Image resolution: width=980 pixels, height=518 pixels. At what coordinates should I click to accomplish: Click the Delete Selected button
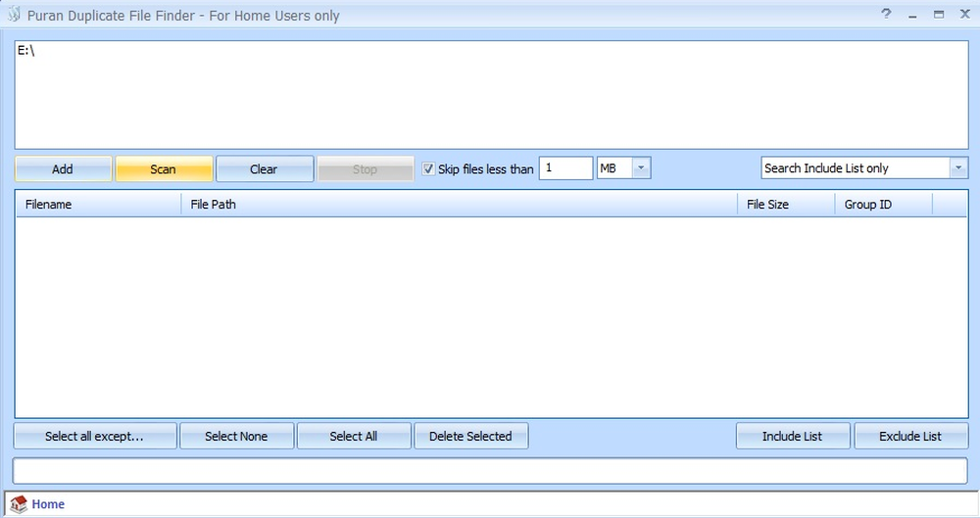click(470, 436)
